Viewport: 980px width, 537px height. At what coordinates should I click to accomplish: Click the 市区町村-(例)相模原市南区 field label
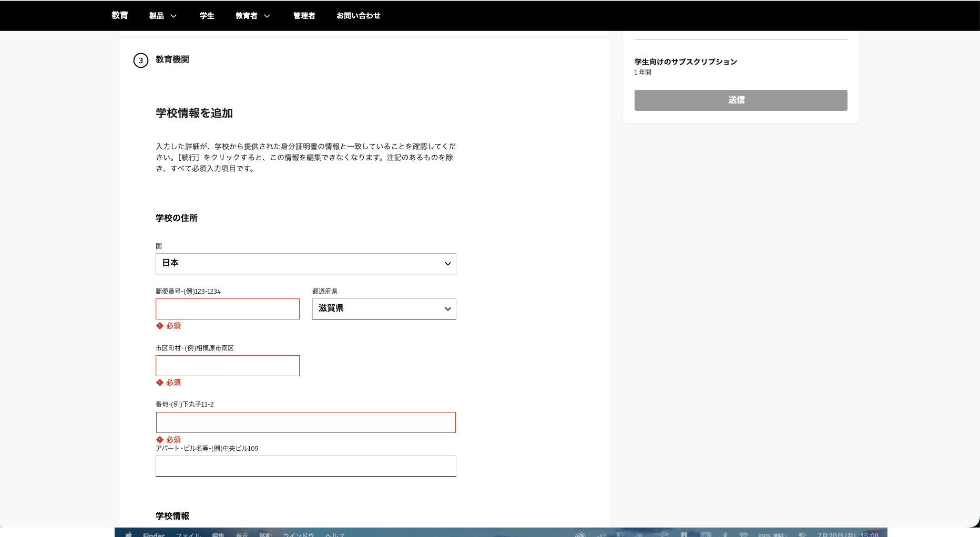[x=195, y=348]
